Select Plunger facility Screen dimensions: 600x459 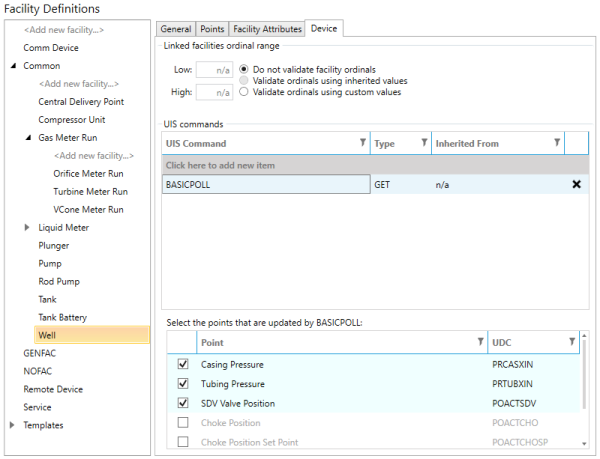point(54,246)
